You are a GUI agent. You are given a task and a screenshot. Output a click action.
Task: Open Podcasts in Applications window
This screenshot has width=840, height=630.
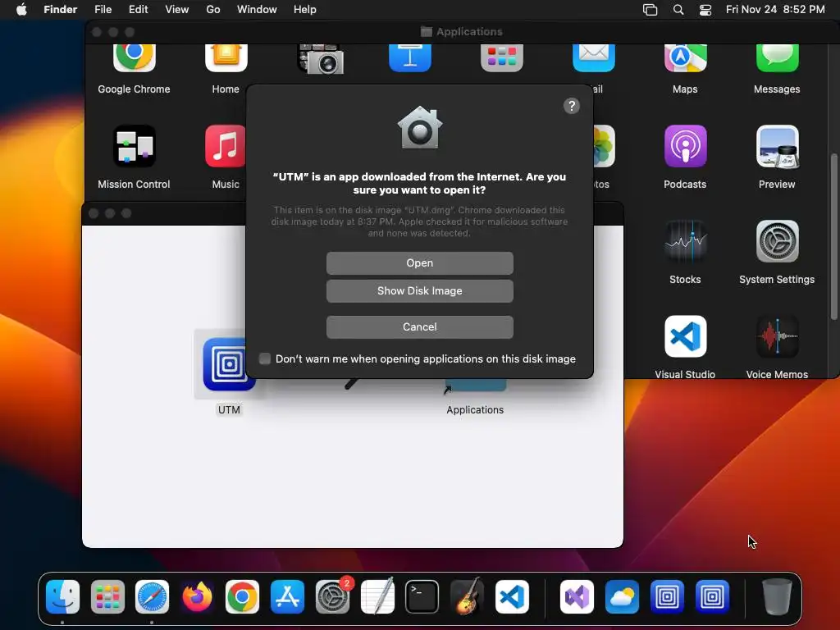point(685,146)
